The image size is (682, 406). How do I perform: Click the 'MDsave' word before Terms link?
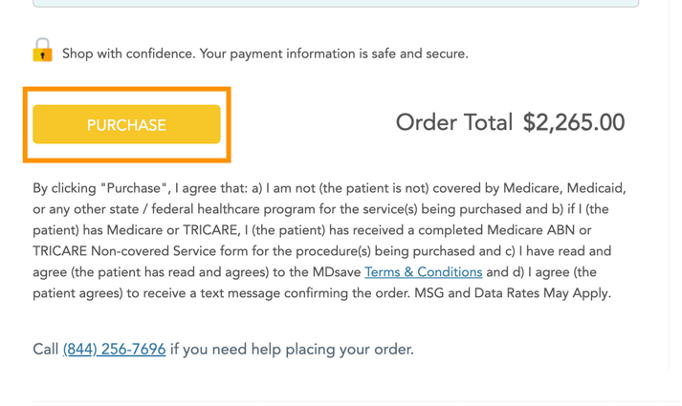pos(337,272)
